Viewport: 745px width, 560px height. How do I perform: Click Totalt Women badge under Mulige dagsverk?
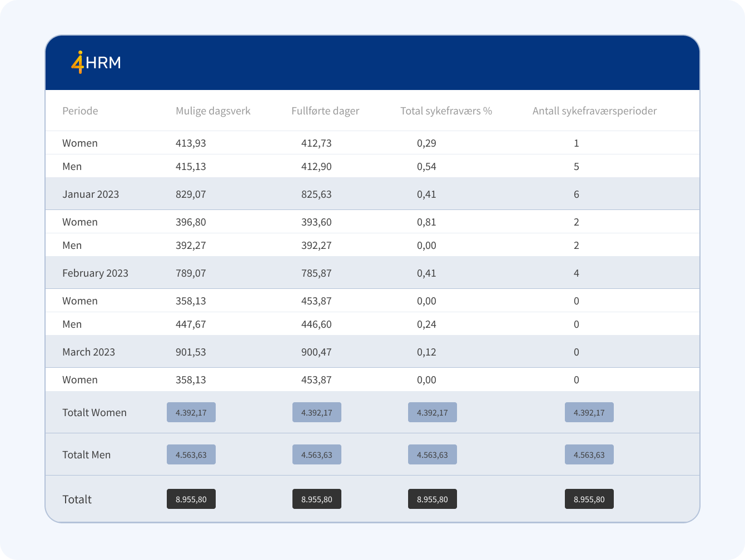[191, 412]
